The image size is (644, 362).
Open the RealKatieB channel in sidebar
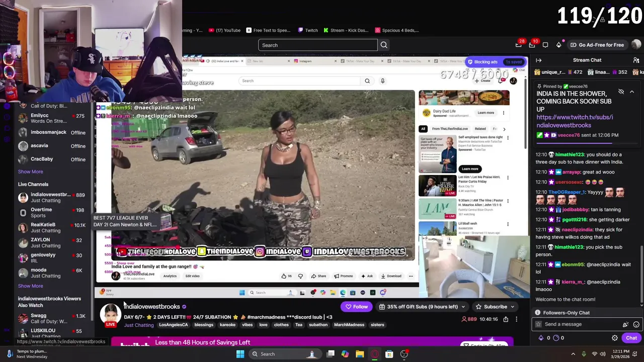tap(52, 228)
